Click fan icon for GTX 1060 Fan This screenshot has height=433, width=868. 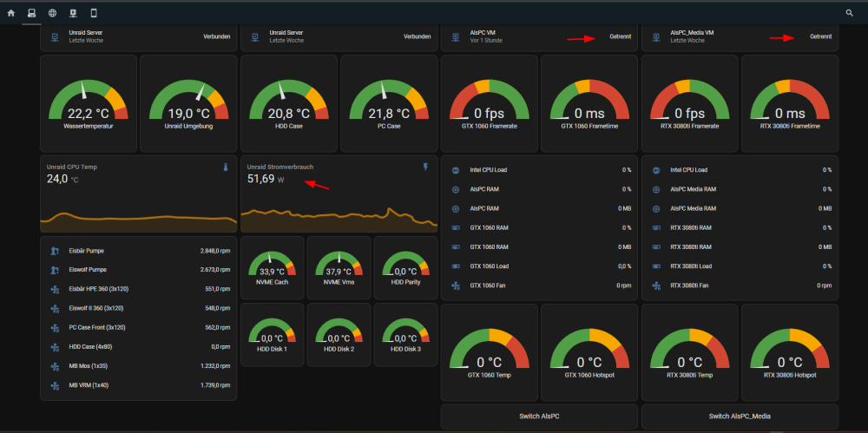(456, 285)
